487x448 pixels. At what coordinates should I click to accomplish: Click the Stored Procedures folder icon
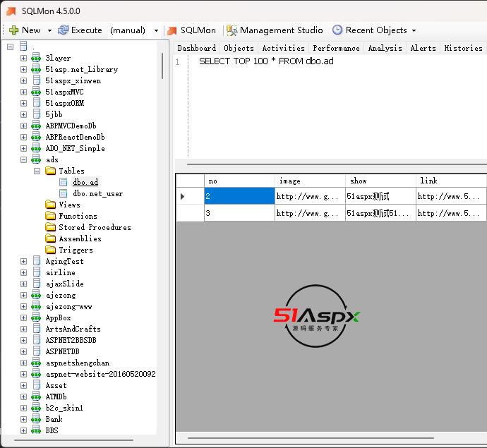pos(51,227)
